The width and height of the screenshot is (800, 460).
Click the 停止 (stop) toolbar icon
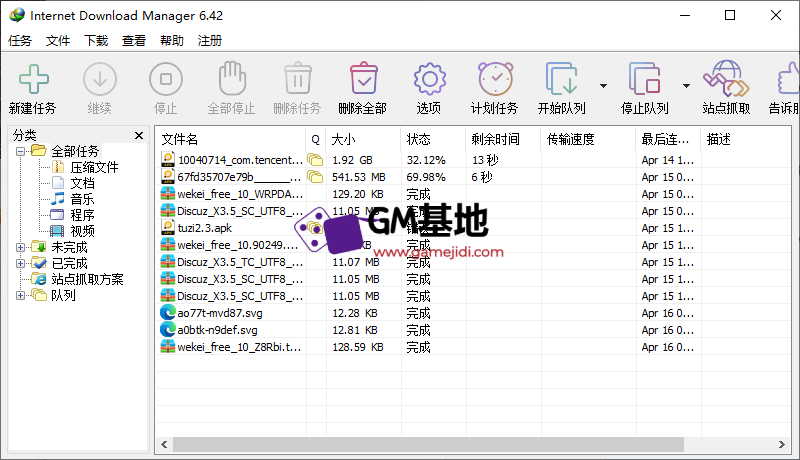tap(166, 79)
